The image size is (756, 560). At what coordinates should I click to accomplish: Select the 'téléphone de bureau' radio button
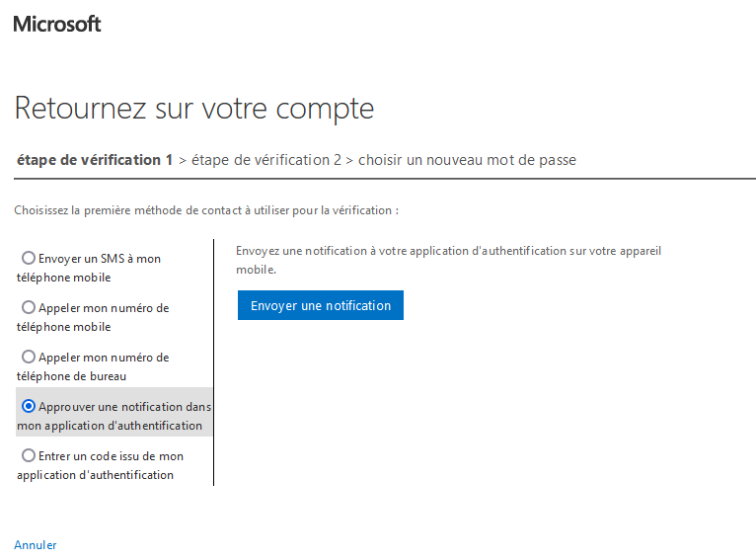point(29,357)
